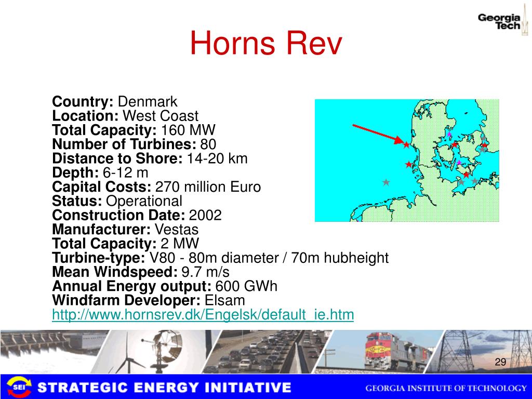Click the slide number 29

point(500,362)
